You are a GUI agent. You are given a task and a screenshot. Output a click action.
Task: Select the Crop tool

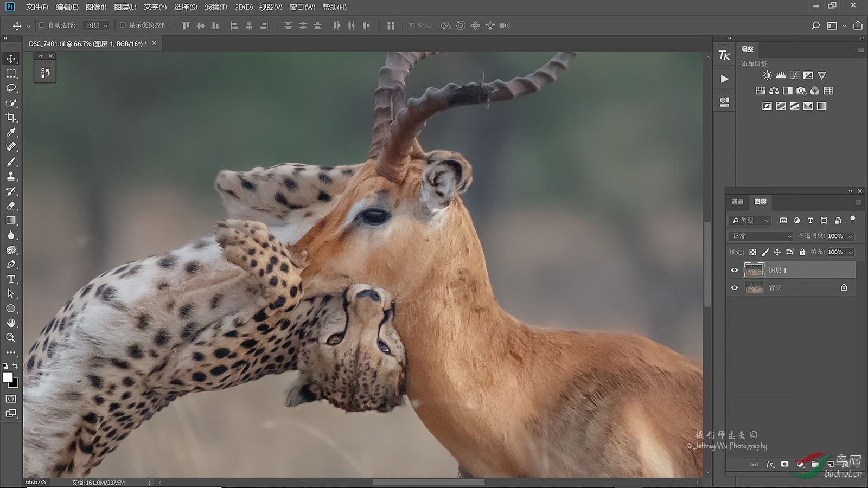(11, 118)
